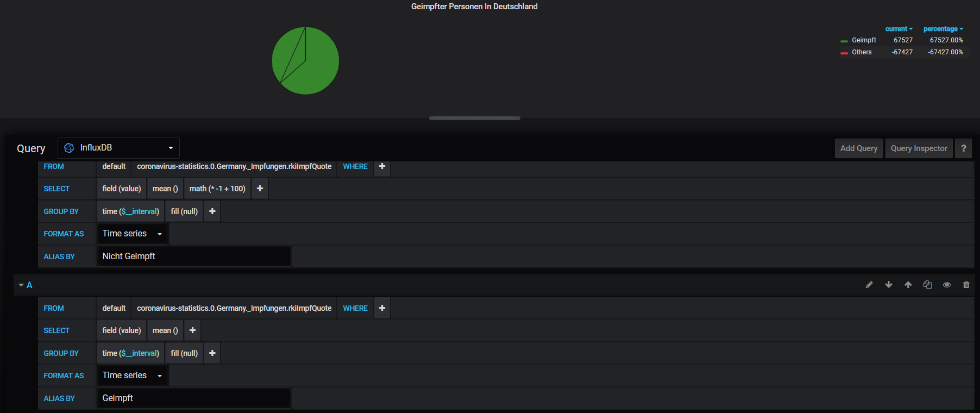Open FORMAT AS dropdown of Nicht Geimpft query
This screenshot has width=980, height=413.
[x=132, y=234]
